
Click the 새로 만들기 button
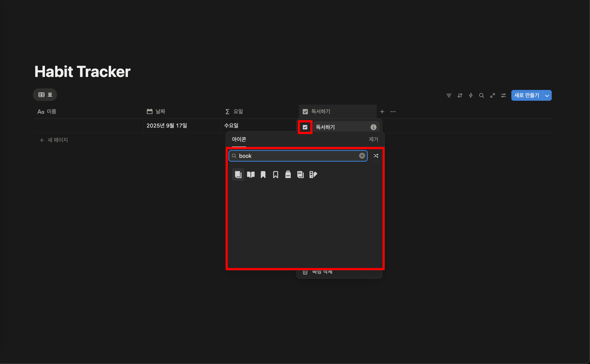526,96
